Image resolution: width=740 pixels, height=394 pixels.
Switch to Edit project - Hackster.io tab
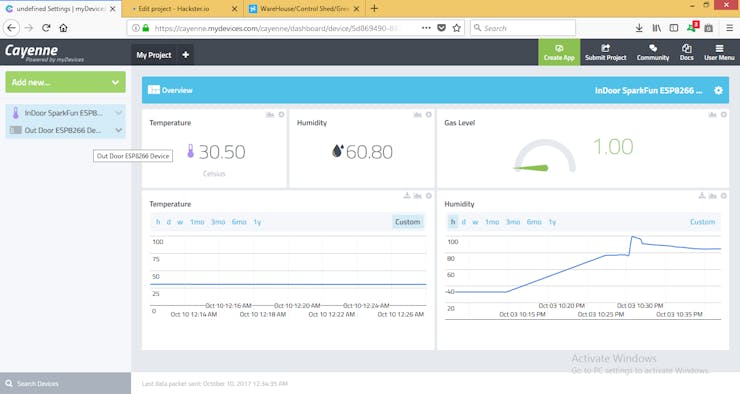[183, 8]
